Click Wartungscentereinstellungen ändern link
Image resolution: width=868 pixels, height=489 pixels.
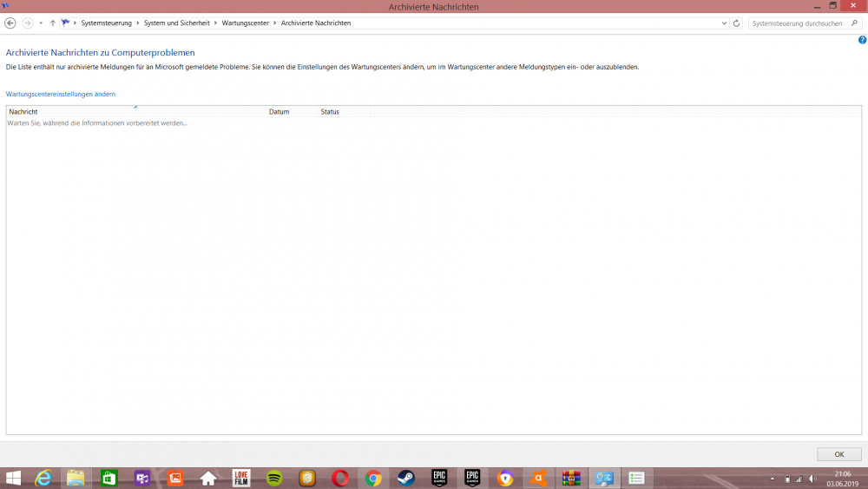[61, 94]
